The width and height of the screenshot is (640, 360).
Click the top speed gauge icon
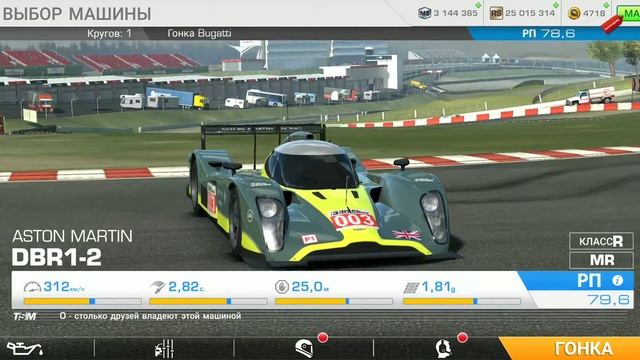(x=32, y=287)
